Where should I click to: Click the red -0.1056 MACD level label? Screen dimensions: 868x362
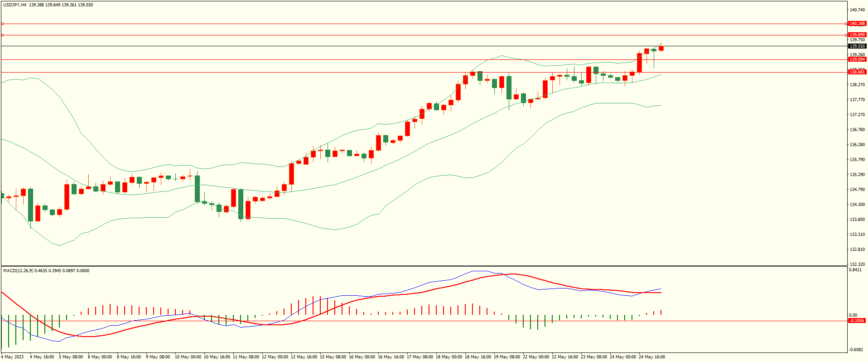point(856,321)
